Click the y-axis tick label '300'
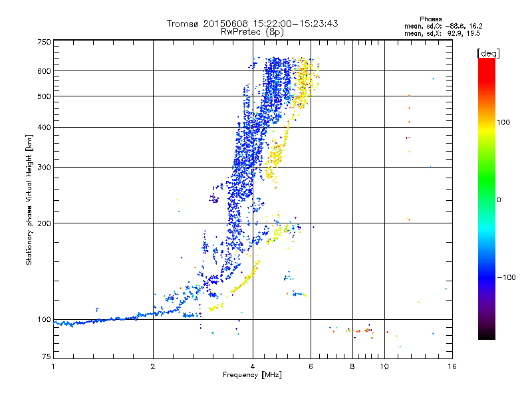Screen dimensions: 532x399 pos(44,168)
